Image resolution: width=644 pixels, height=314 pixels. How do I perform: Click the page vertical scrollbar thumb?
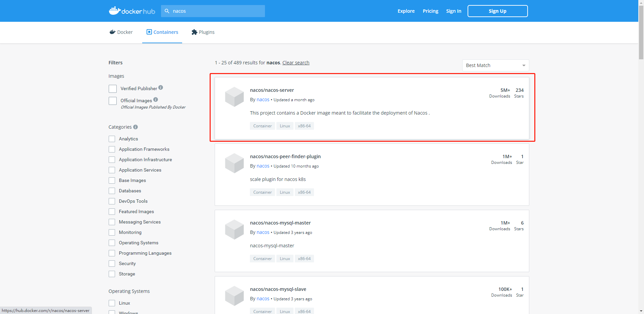[x=641, y=32]
